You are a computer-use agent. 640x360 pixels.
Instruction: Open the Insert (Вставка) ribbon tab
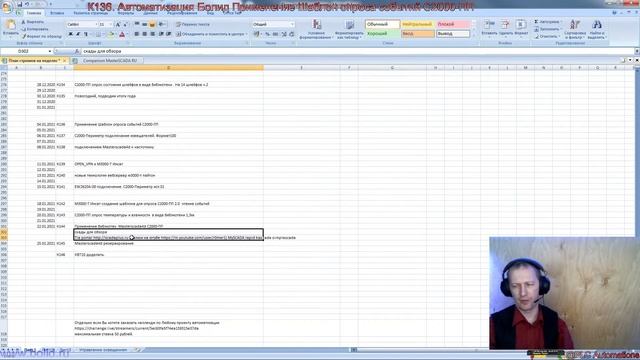(x=57, y=13)
